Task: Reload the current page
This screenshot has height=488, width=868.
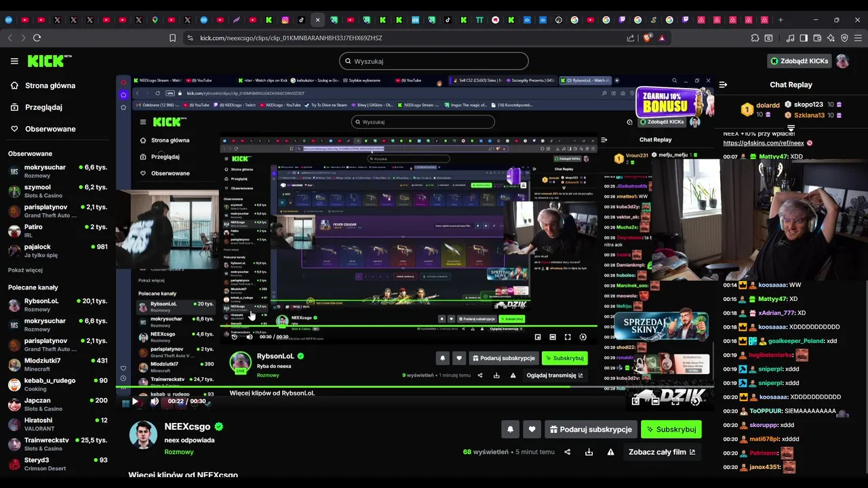Action: pyautogui.click(x=37, y=38)
